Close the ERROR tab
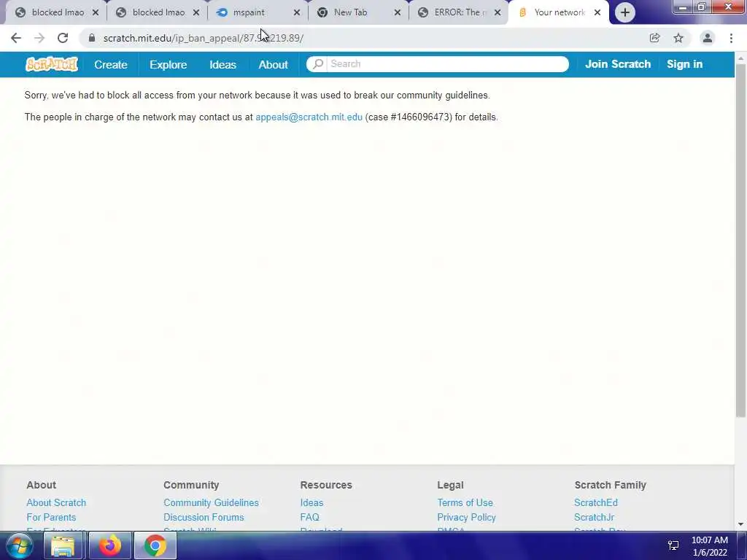747x560 pixels. click(498, 13)
